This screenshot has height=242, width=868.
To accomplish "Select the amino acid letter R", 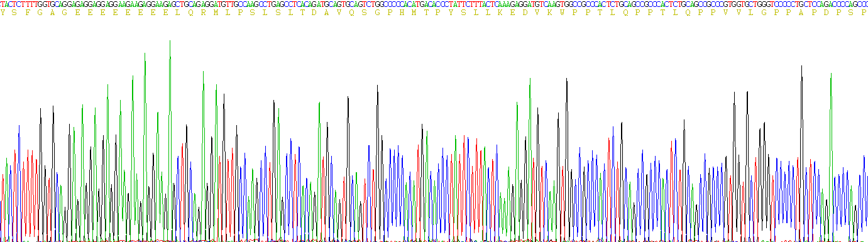I will click(x=202, y=13).
